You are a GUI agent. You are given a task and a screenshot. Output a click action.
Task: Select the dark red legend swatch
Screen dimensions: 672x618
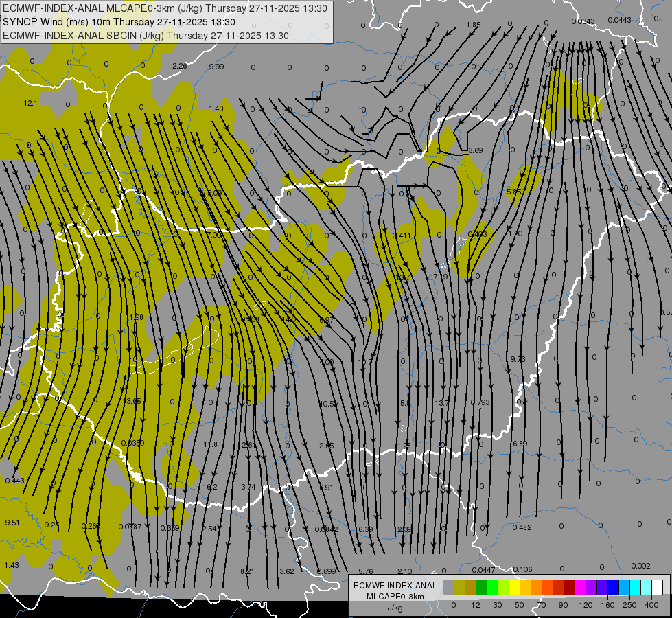[x=569, y=587]
